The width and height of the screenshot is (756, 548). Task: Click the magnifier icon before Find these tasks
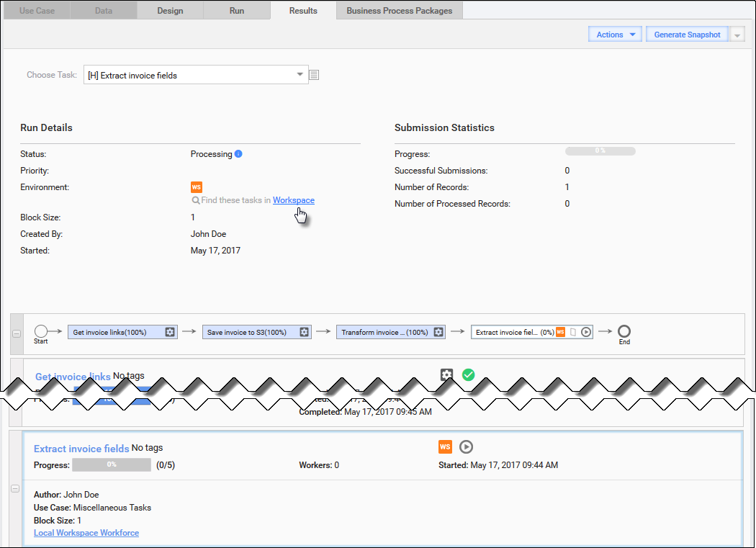pyautogui.click(x=196, y=200)
